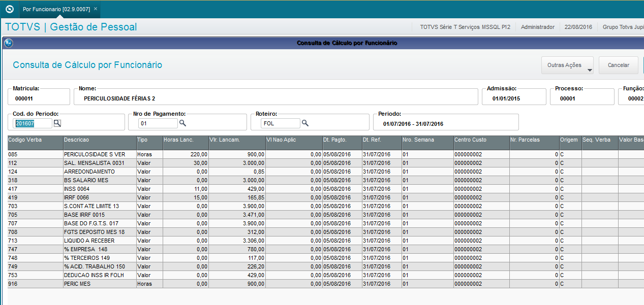Click into the Nome field
This screenshot has height=305, width=644.
276,96
